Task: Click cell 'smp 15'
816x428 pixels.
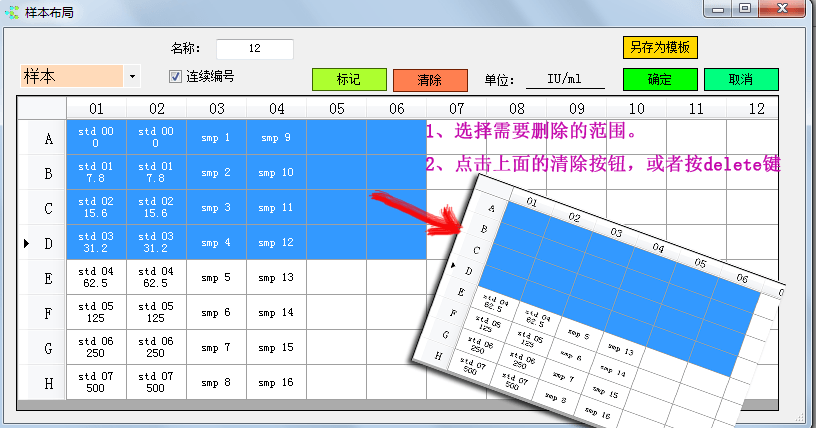Action: [x=276, y=347]
